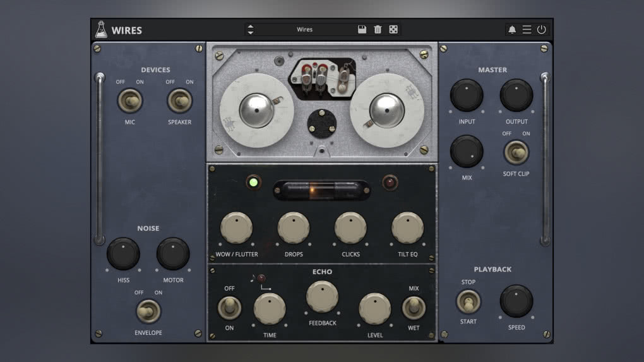Click the left wire spool reel
This screenshot has width=644, height=362.
pyautogui.click(x=257, y=111)
